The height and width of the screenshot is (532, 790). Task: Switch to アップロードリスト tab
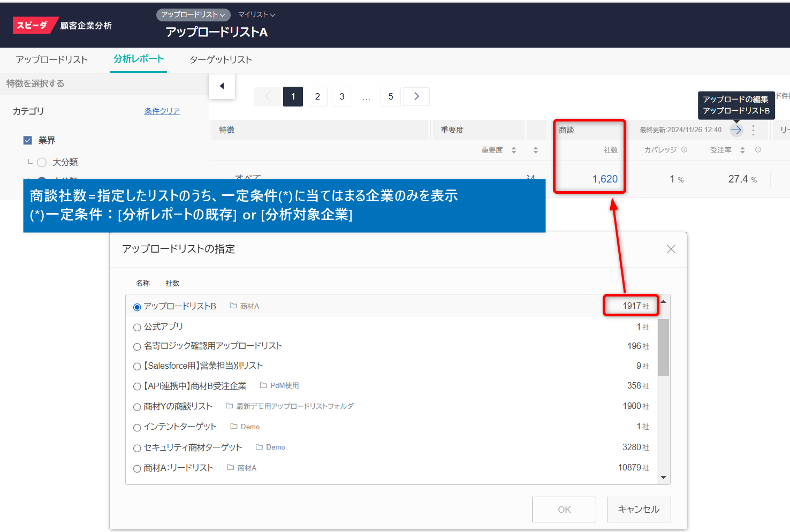[x=52, y=59]
